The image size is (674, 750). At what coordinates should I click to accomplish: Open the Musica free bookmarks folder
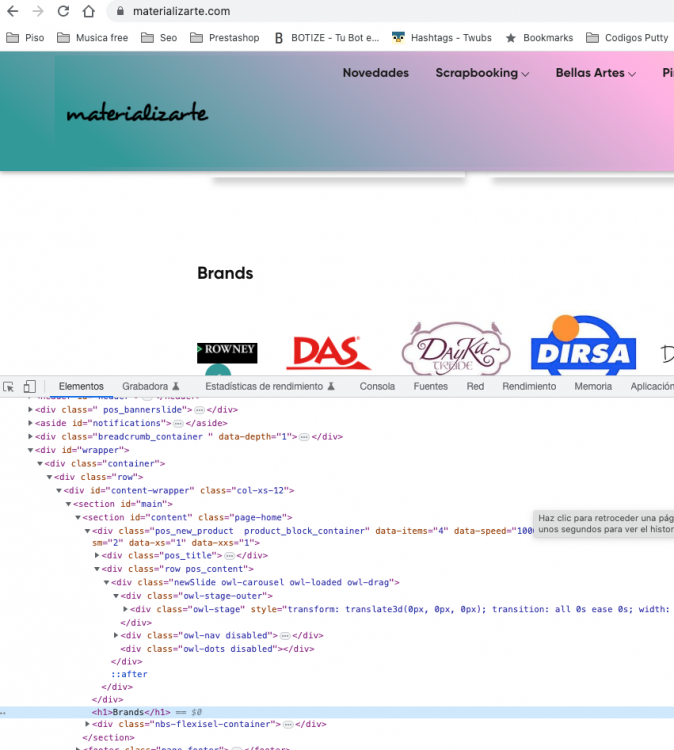tap(92, 38)
